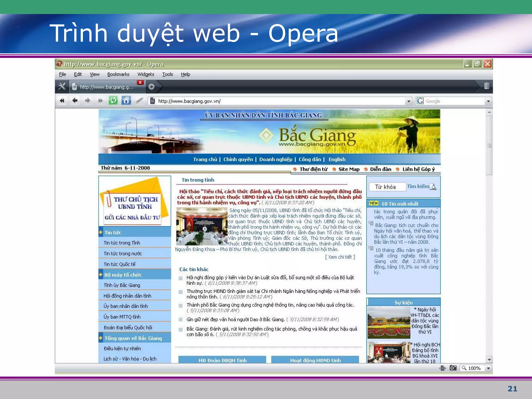Click the Xem chi tiết link
The image size is (532, 399).
[x=340, y=257]
